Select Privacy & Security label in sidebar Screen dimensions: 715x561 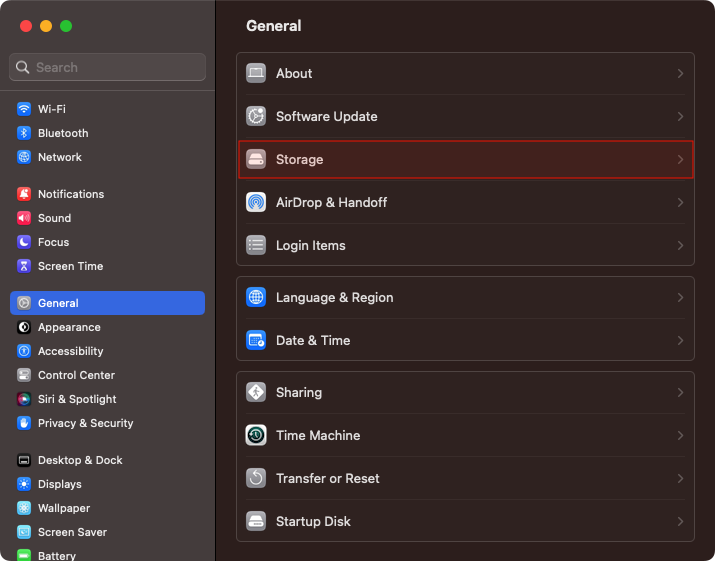click(x=85, y=423)
